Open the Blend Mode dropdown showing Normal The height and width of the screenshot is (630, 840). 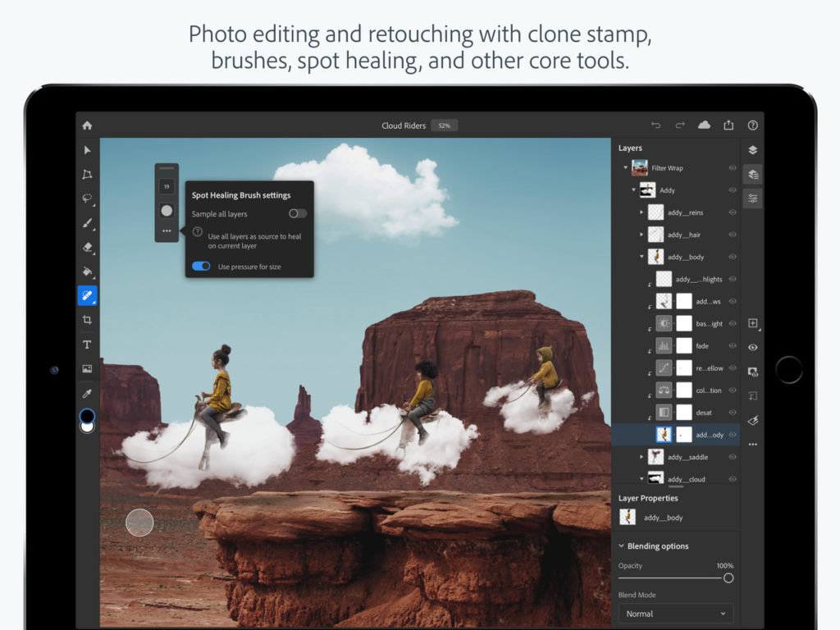click(x=675, y=613)
